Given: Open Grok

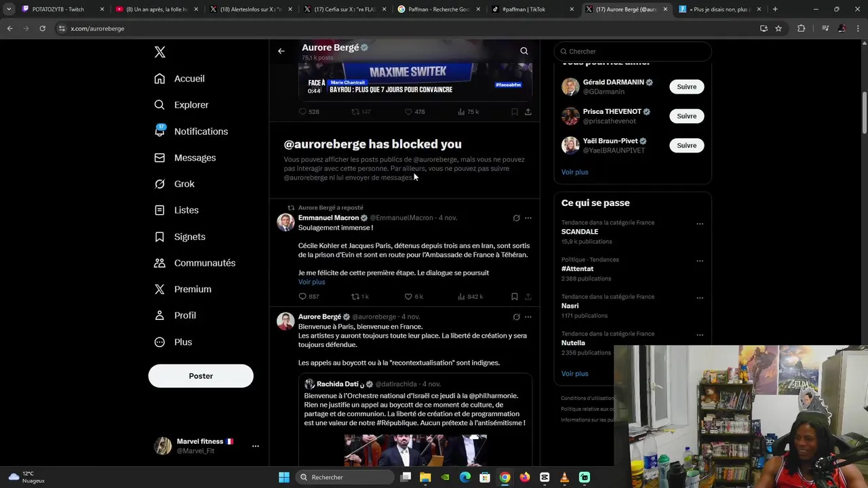Looking at the screenshot, I should pyautogui.click(x=174, y=184).
